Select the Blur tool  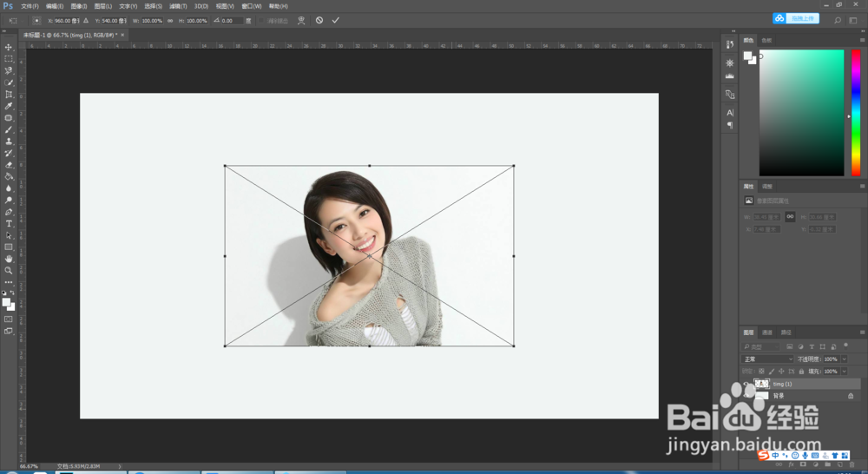9,188
